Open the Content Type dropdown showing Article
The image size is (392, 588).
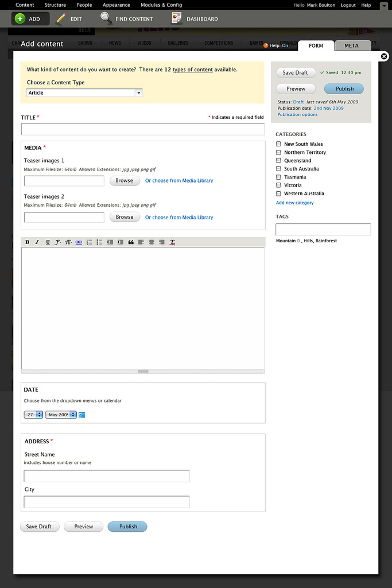(x=84, y=92)
